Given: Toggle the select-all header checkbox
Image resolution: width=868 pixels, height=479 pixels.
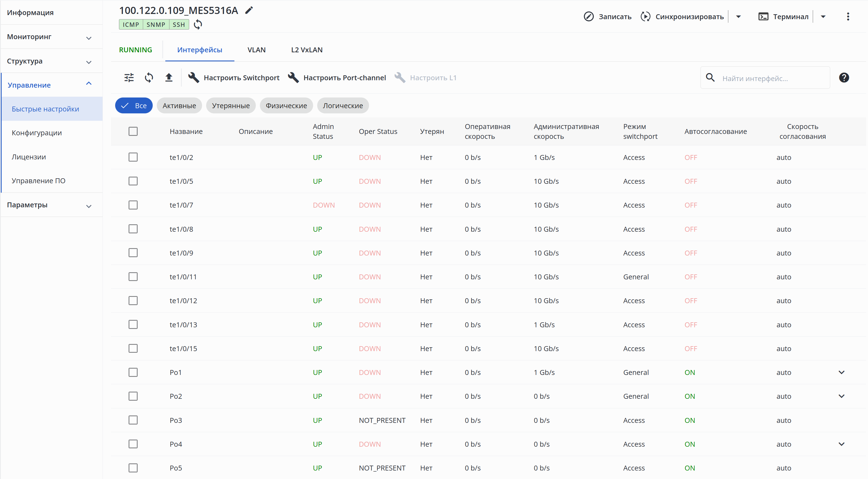Looking at the screenshot, I should tap(133, 131).
